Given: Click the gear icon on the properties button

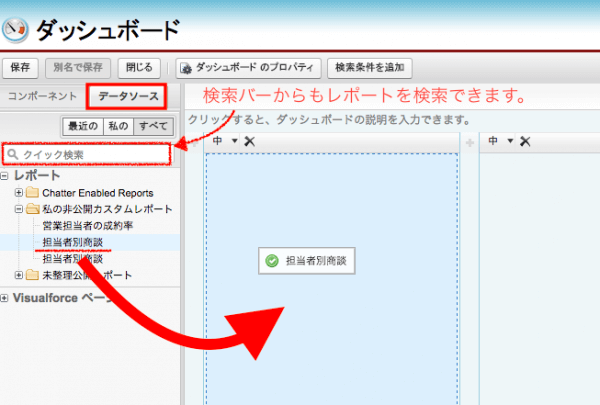Looking at the screenshot, I should point(186,69).
